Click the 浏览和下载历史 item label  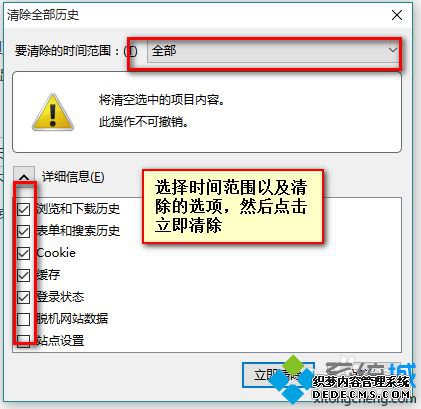click(x=78, y=209)
